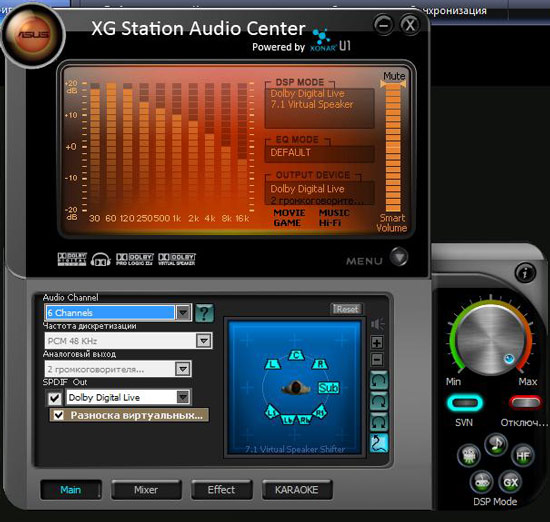Screen dimensions: 550x522
Task: Click the speaker test sound icon
Action: [x=377, y=324]
